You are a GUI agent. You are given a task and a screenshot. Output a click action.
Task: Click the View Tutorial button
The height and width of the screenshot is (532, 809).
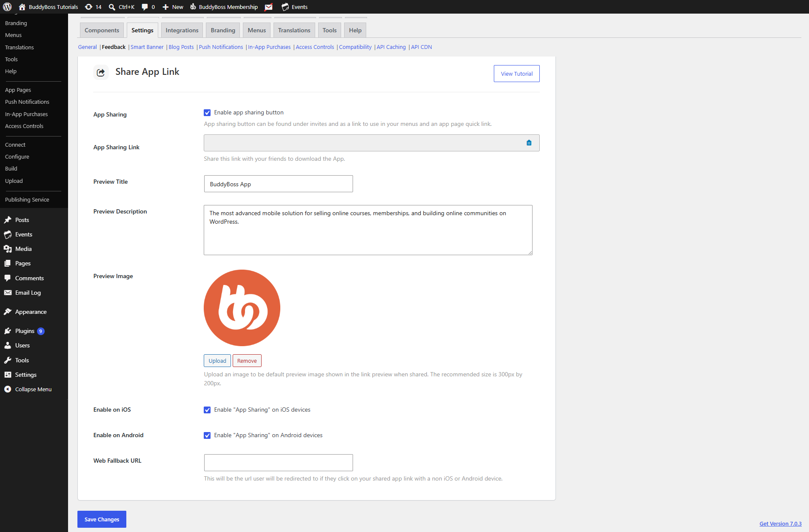click(516, 74)
